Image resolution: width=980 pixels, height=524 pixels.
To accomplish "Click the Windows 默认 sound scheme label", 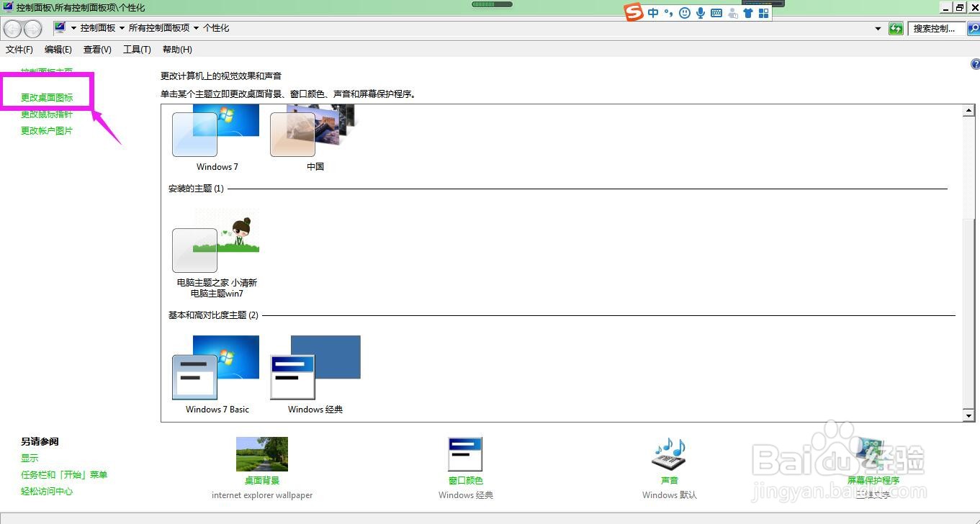I will tap(670, 495).
